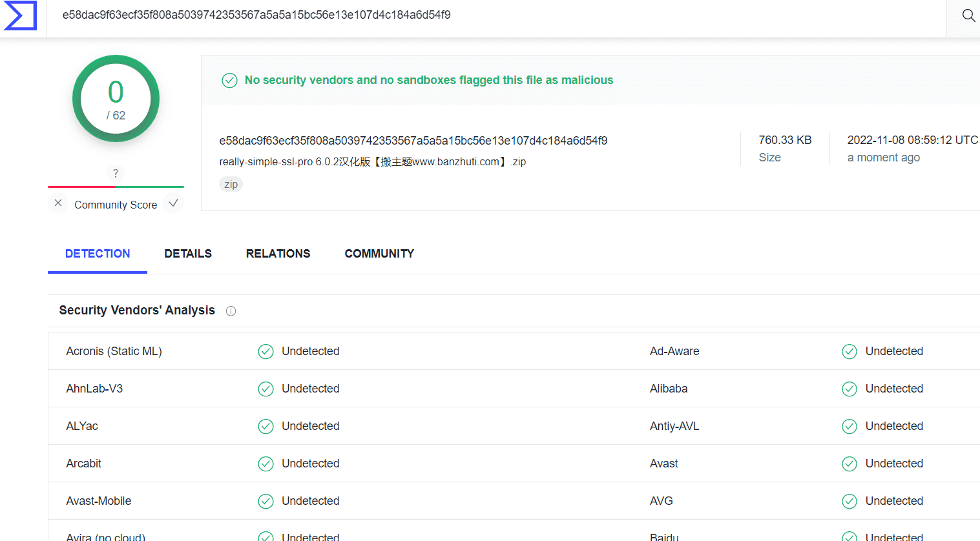The image size is (980, 541).
Task: Click the Antiy-AVL undetected check icon
Action: 850,426
